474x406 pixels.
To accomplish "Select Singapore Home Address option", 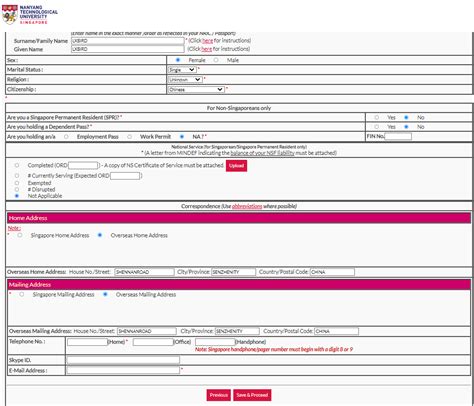I will click(x=20, y=235).
